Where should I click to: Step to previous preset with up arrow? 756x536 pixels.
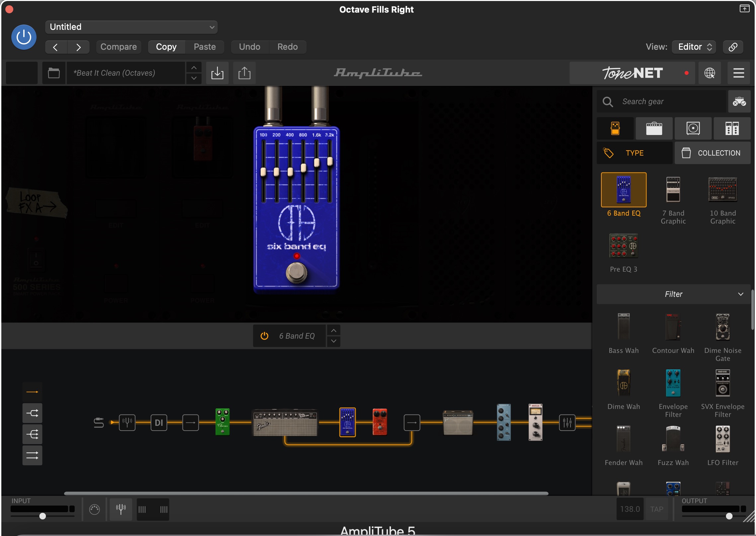click(x=194, y=68)
